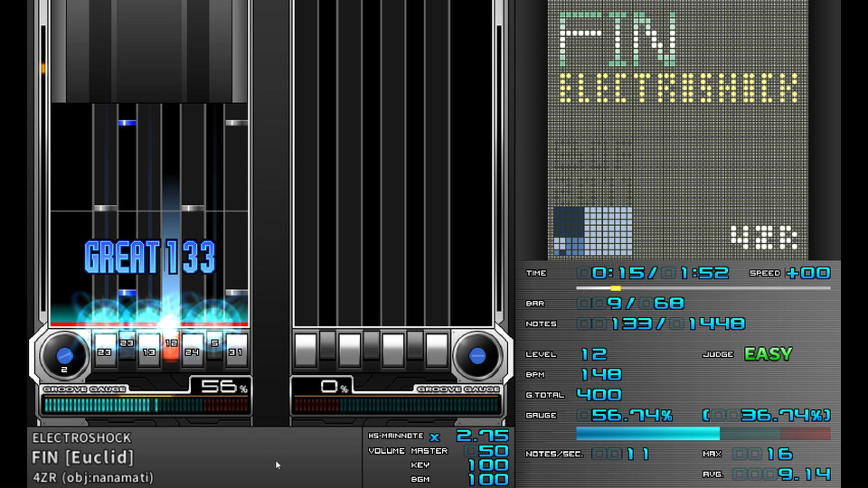The width and height of the screenshot is (868, 488).
Task: Click the BPM value 148
Action: click(x=601, y=374)
